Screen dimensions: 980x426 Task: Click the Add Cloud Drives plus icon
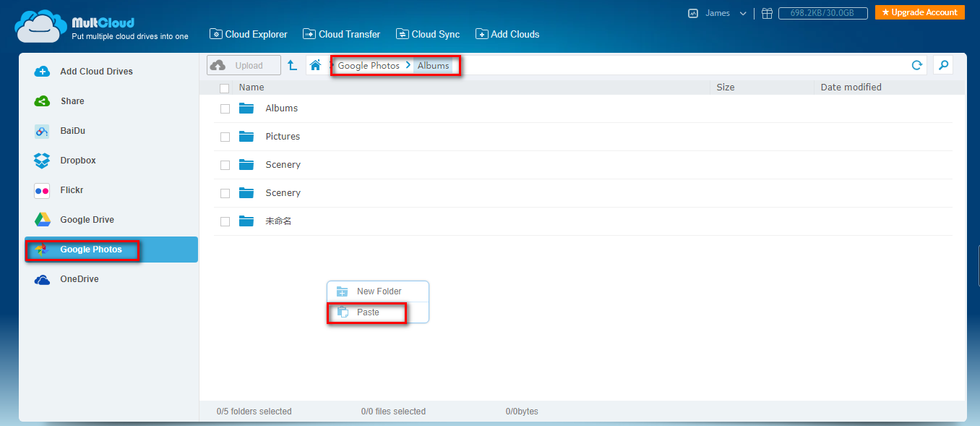42,72
